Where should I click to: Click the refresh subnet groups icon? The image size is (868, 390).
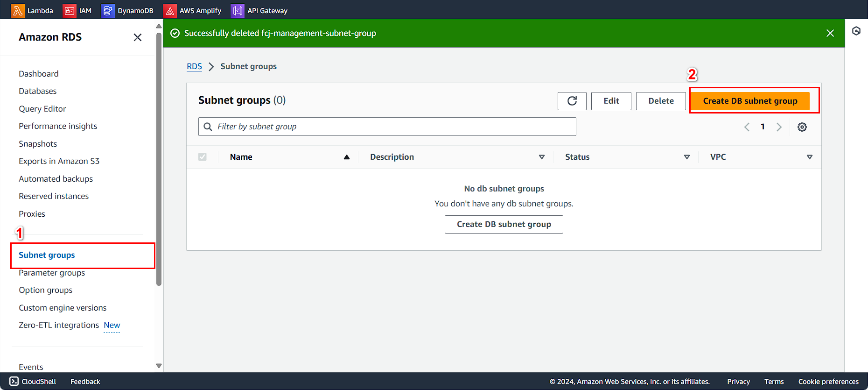tap(572, 101)
